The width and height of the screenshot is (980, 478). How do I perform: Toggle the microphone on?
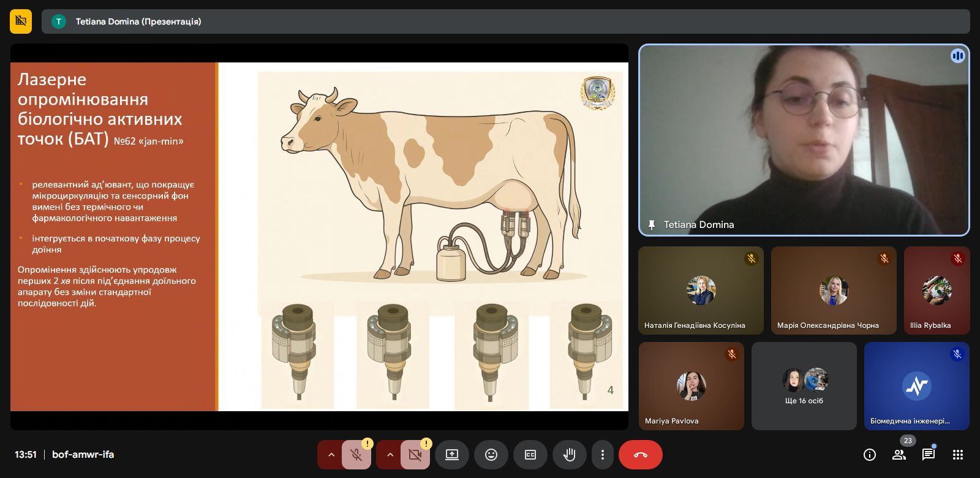(x=356, y=455)
